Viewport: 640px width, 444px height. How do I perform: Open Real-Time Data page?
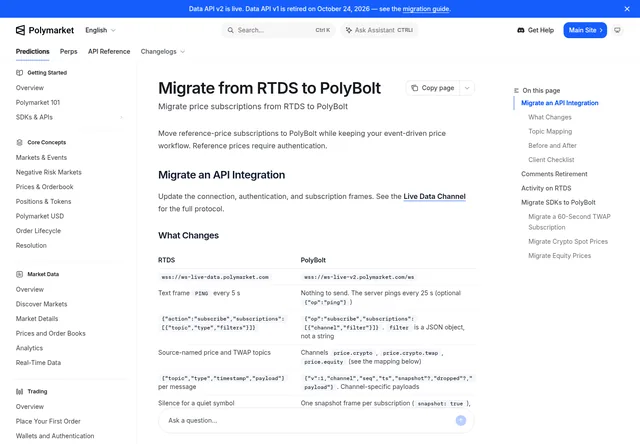pos(38,363)
